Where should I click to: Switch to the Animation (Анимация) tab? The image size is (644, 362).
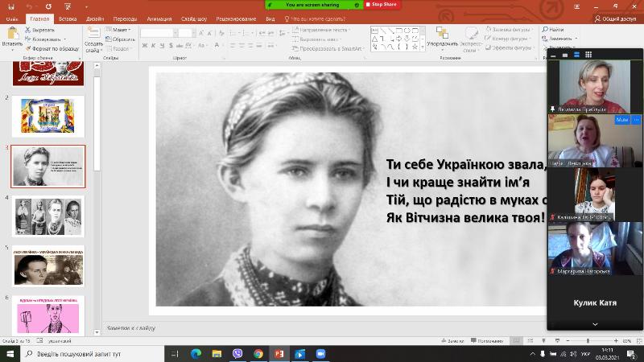159,17
